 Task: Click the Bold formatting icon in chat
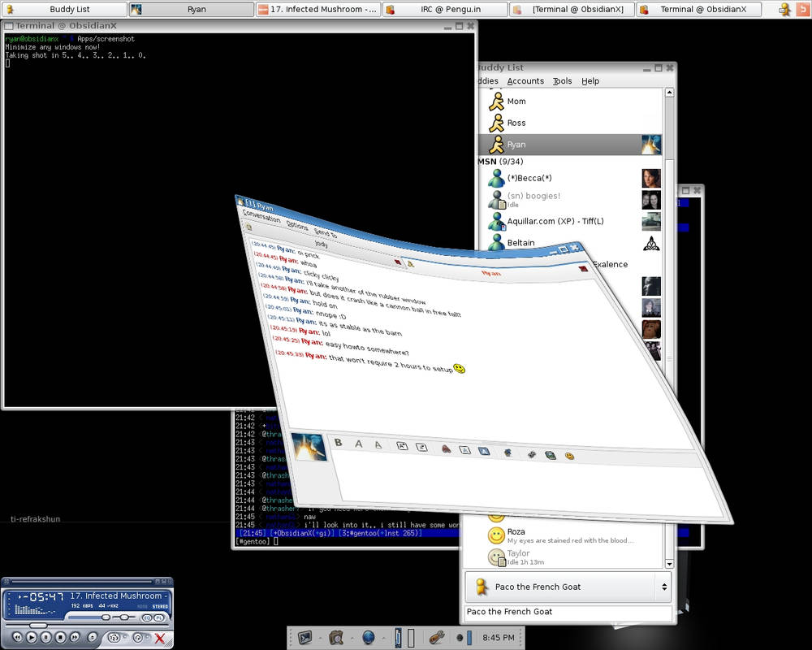click(x=339, y=443)
